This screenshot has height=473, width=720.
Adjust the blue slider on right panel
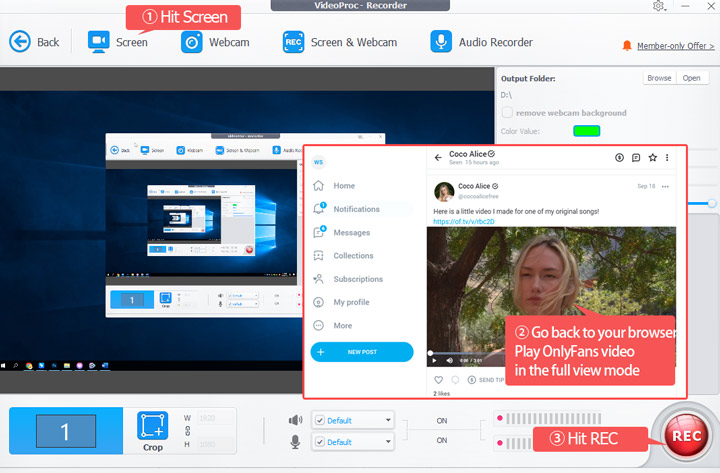coord(712,203)
